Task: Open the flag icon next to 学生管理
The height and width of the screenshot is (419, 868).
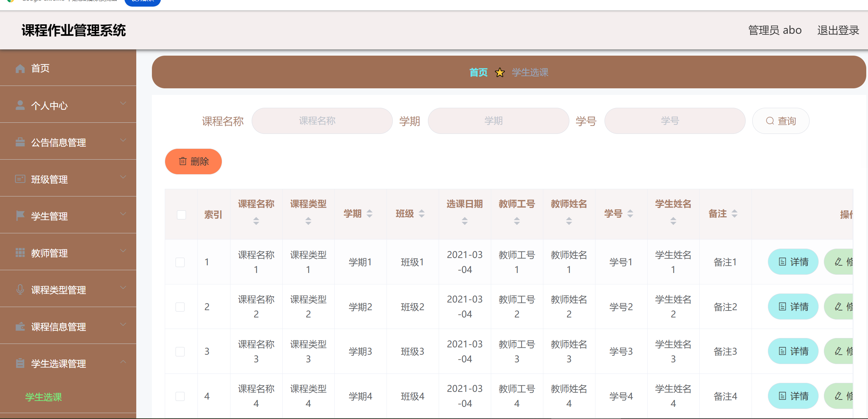Action: click(20, 214)
